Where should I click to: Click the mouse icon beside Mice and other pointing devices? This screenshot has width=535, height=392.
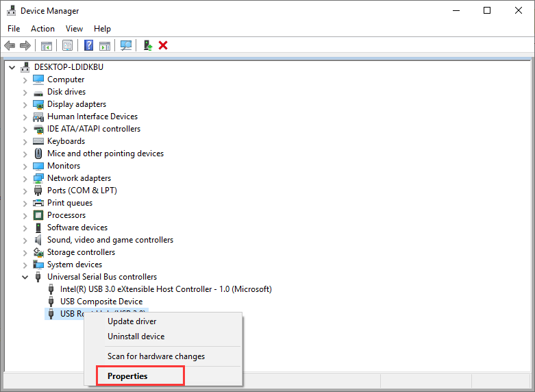pos(38,154)
